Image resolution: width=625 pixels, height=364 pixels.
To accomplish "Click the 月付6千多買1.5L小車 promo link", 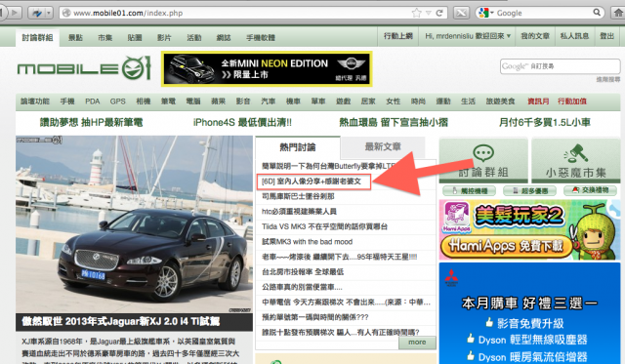I will pyautogui.click(x=545, y=123).
